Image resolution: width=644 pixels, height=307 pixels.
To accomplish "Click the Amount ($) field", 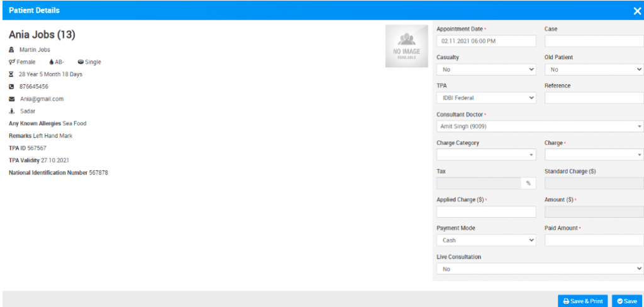I will click(594, 211).
